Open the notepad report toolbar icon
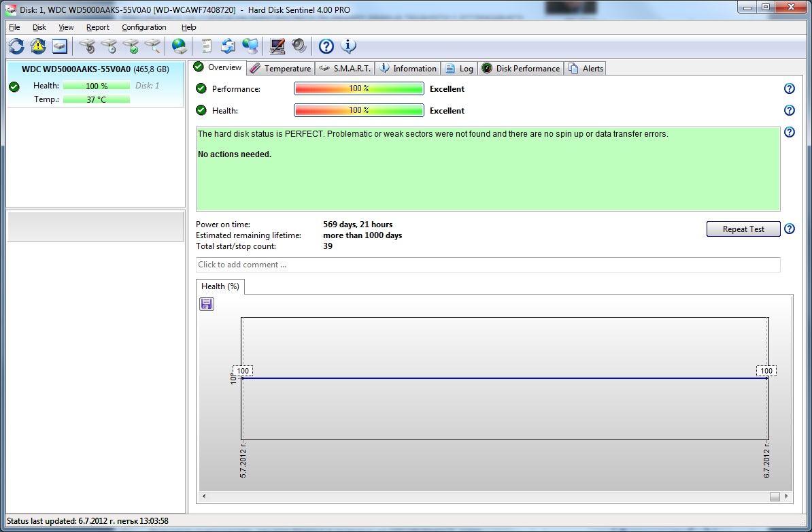The width and height of the screenshot is (812, 532). coord(206,46)
